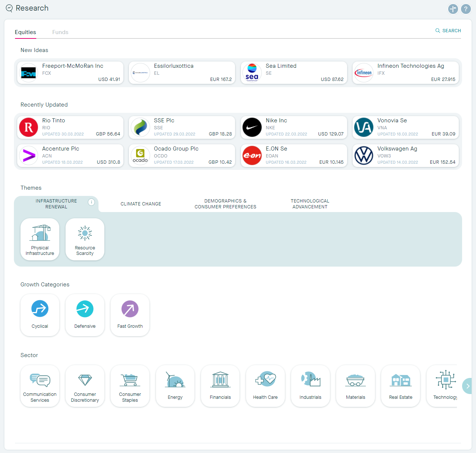
Task: Click the help question mark icon
Action: pyautogui.click(x=466, y=9)
